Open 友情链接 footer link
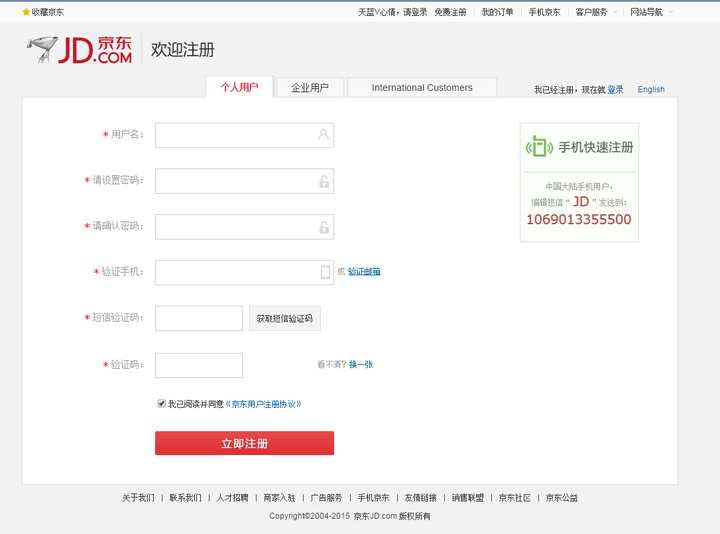The image size is (720, 534). pyautogui.click(x=421, y=498)
